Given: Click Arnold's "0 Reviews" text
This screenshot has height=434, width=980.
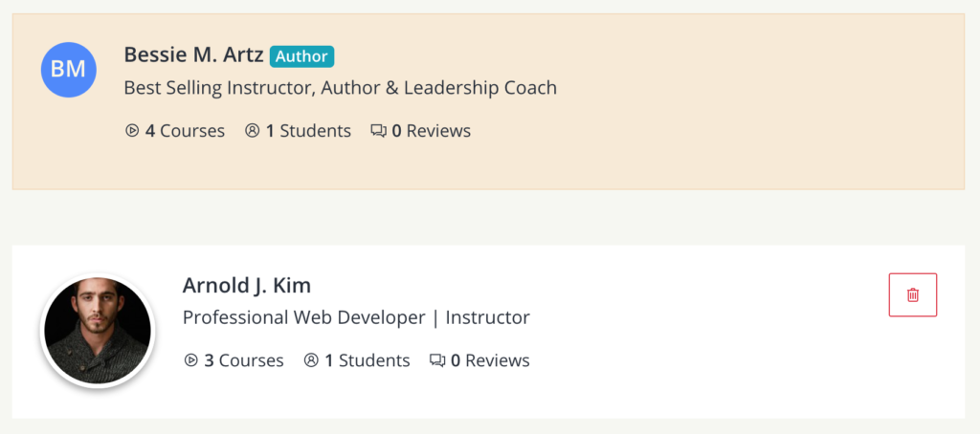Looking at the screenshot, I should coord(490,360).
